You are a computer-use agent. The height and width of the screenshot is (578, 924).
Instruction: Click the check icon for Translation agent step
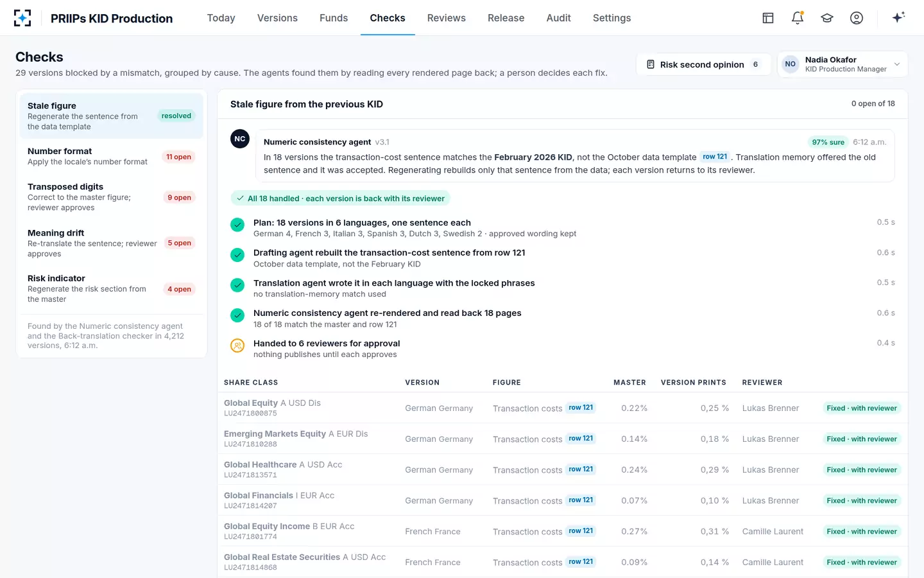[x=237, y=285]
